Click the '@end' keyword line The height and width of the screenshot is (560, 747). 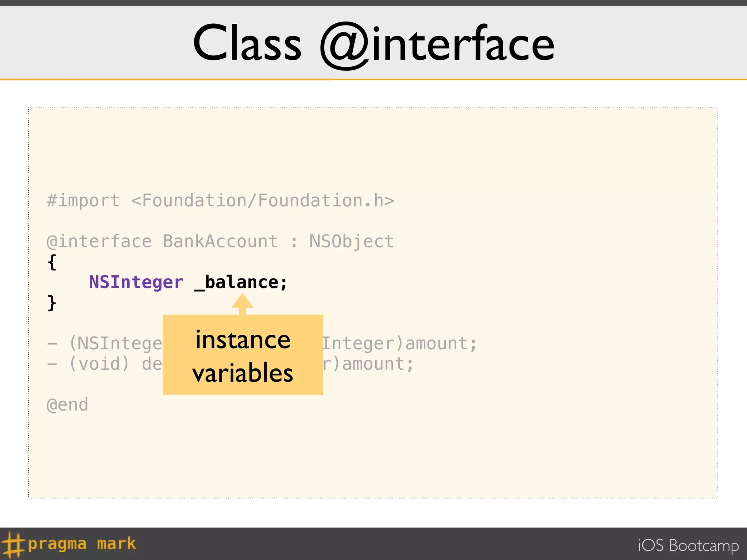pyautogui.click(x=67, y=405)
